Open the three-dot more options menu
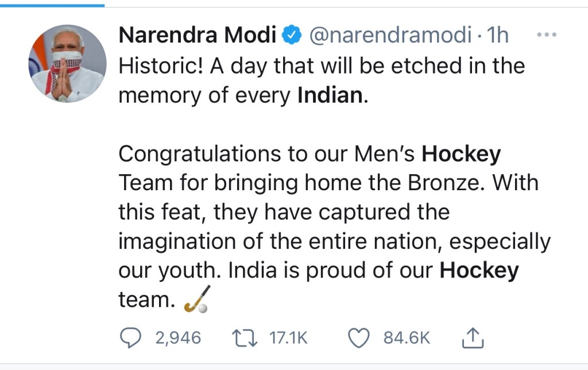Image resolution: width=588 pixels, height=370 pixels. coord(546,35)
